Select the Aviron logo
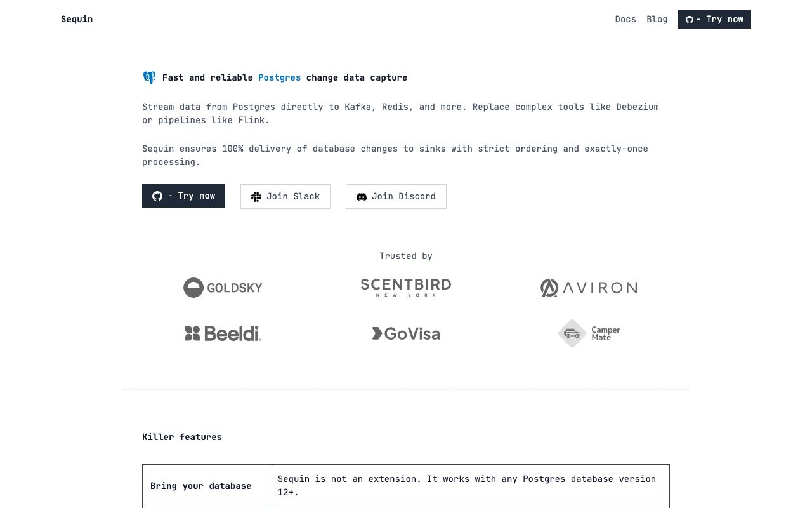This screenshot has width=812, height=508. click(589, 288)
